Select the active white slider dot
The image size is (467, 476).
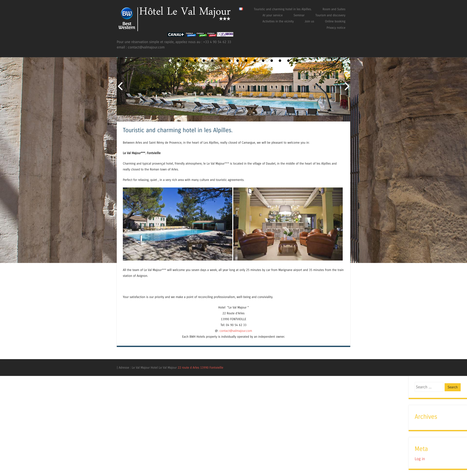click(170, 61)
